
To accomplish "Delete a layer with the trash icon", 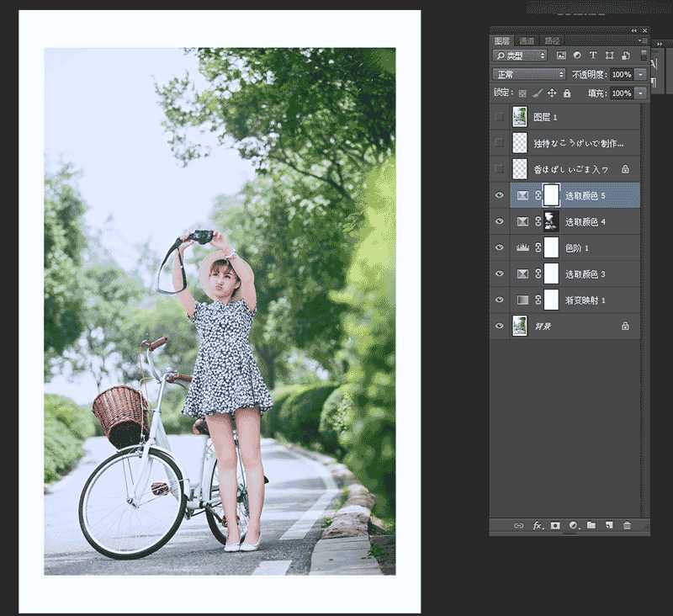I will (627, 525).
